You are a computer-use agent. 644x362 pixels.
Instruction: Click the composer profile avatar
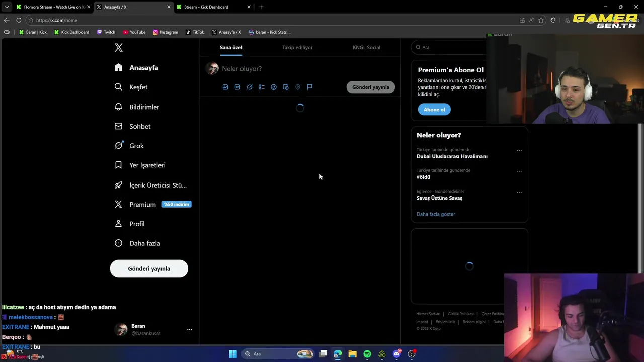pyautogui.click(x=213, y=68)
